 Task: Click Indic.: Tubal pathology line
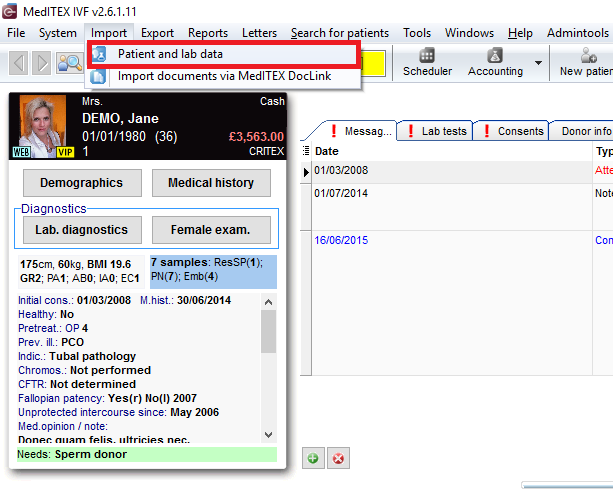[77, 356]
